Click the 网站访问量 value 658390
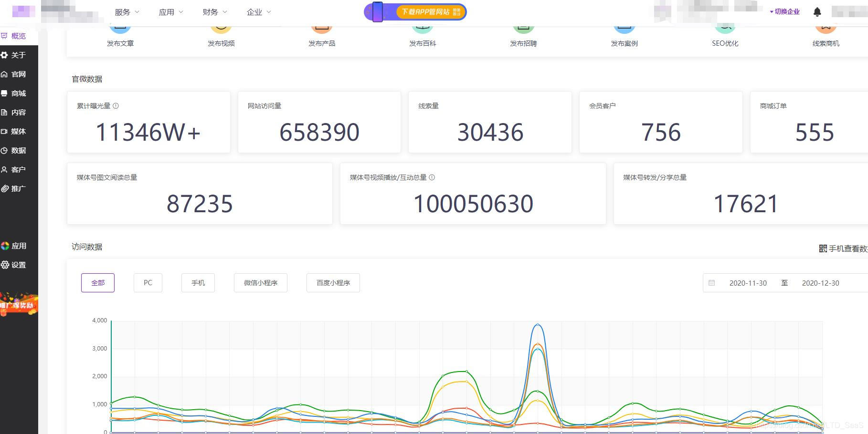Screen dimensions: 868x434 tap(319, 132)
